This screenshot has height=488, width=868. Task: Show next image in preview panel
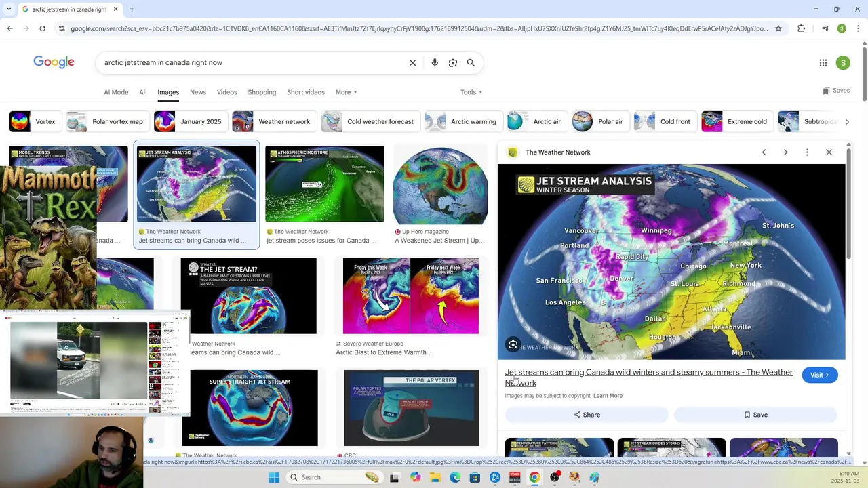pyautogui.click(x=785, y=152)
